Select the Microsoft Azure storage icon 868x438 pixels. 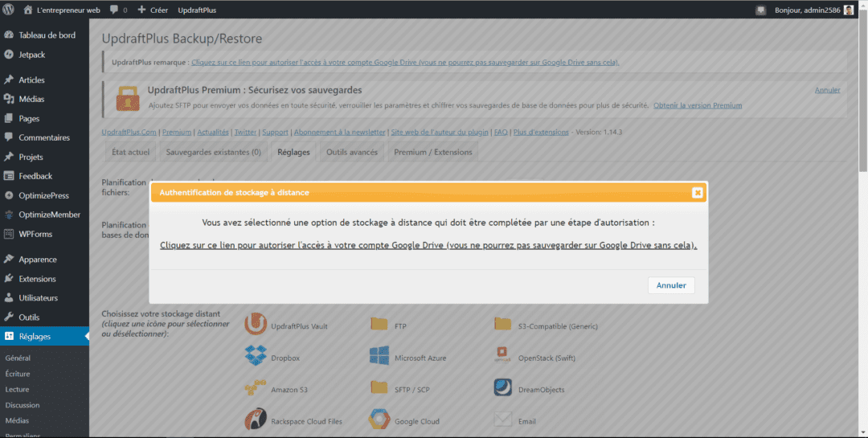click(x=379, y=356)
